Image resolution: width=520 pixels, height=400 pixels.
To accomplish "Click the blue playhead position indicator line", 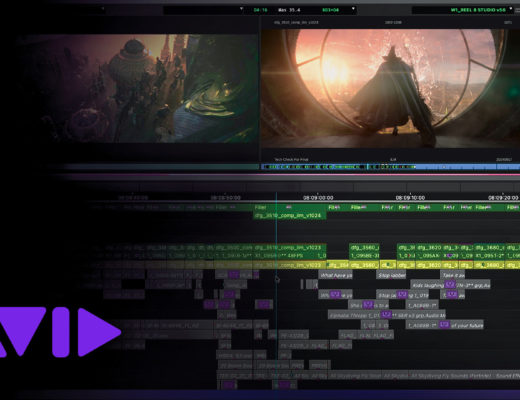I will tap(276, 290).
